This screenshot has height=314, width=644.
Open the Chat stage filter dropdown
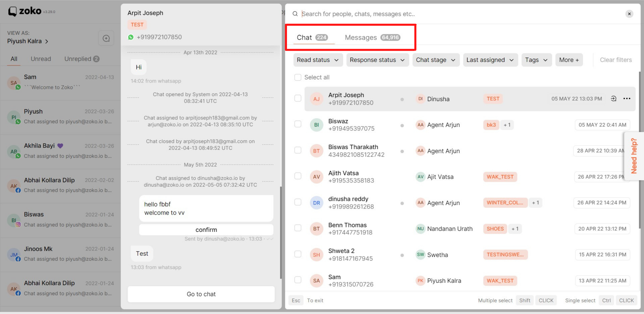(x=436, y=60)
